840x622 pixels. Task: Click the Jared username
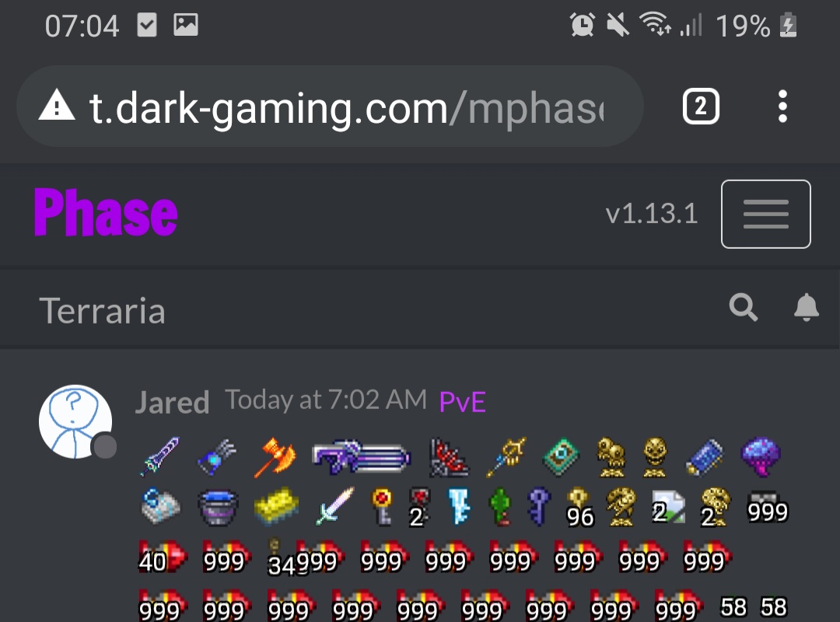coord(172,402)
